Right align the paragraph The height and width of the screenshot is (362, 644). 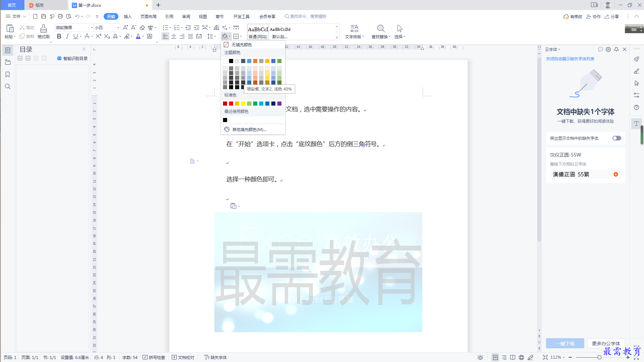click(x=182, y=37)
